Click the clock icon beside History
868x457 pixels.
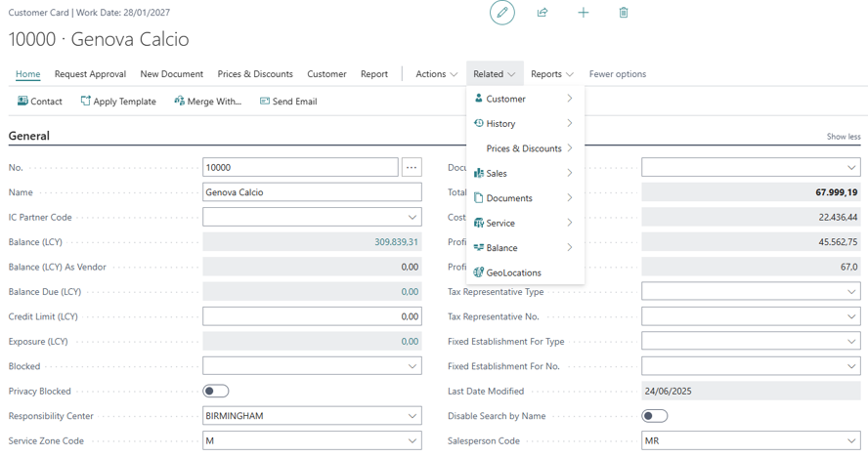coord(479,123)
